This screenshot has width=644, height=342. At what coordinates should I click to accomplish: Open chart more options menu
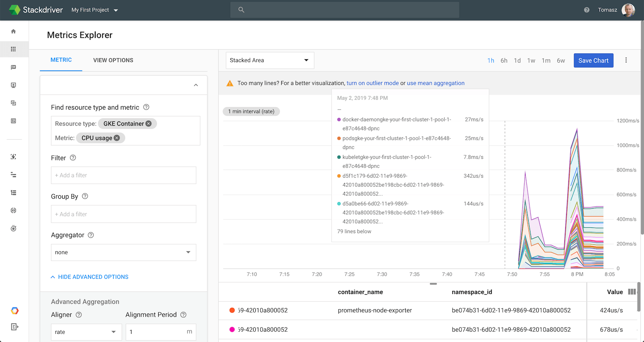[x=626, y=60]
